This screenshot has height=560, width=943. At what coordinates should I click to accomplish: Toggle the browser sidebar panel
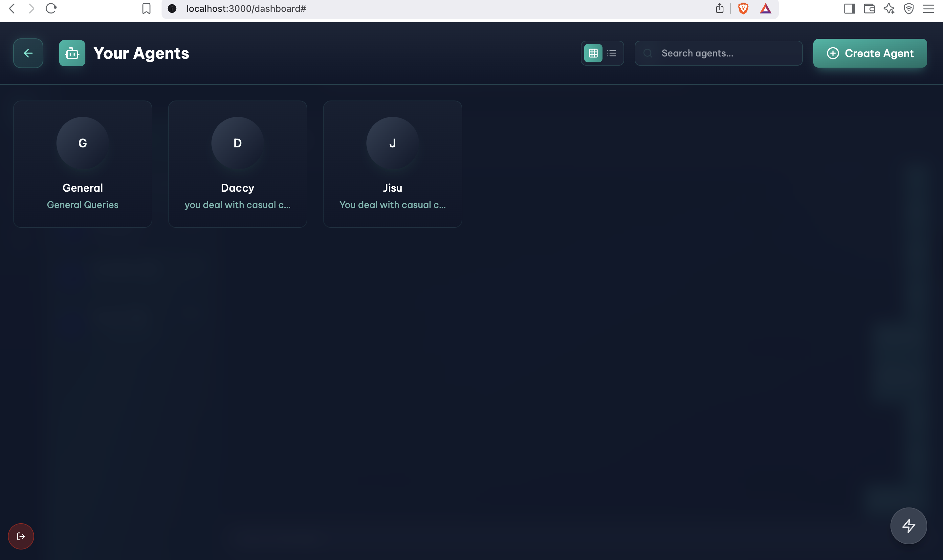click(849, 8)
